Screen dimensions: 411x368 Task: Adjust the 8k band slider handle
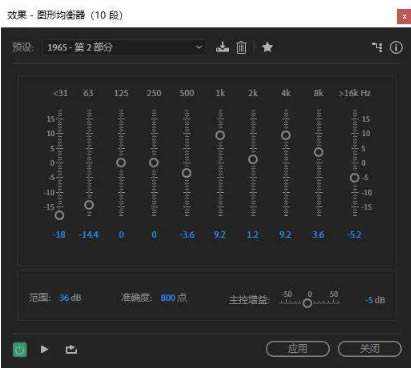(318, 152)
